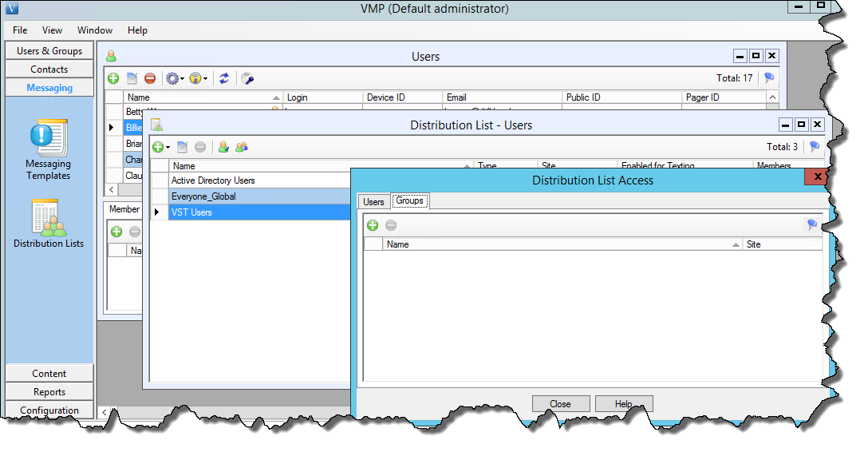Click green add icon in Distribution List Access
Image resolution: width=868 pixels, height=452 pixels.
pyautogui.click(x=373, y=225)
